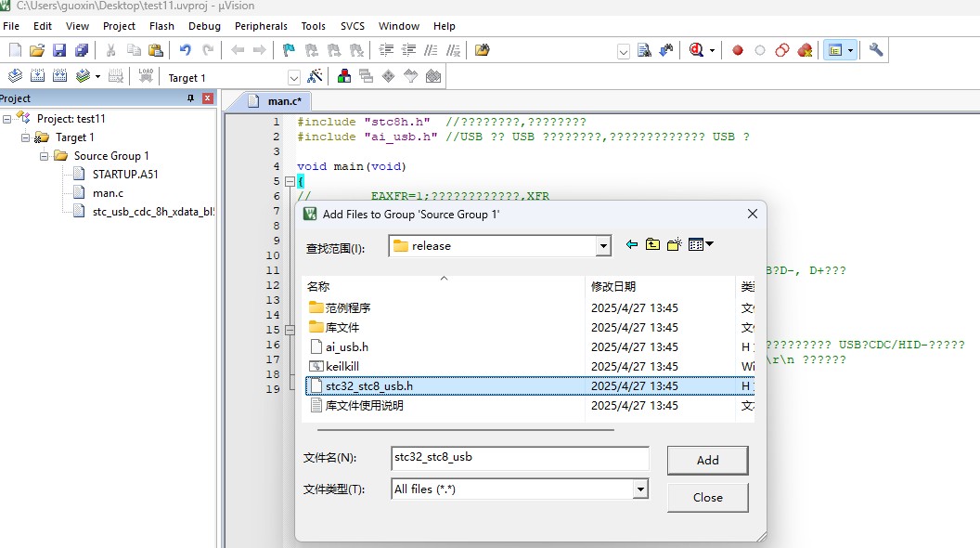This screenshot has height=548, width=980.
Task: Open the find text dropdown in the toolbar
Action: pos(623,51)
